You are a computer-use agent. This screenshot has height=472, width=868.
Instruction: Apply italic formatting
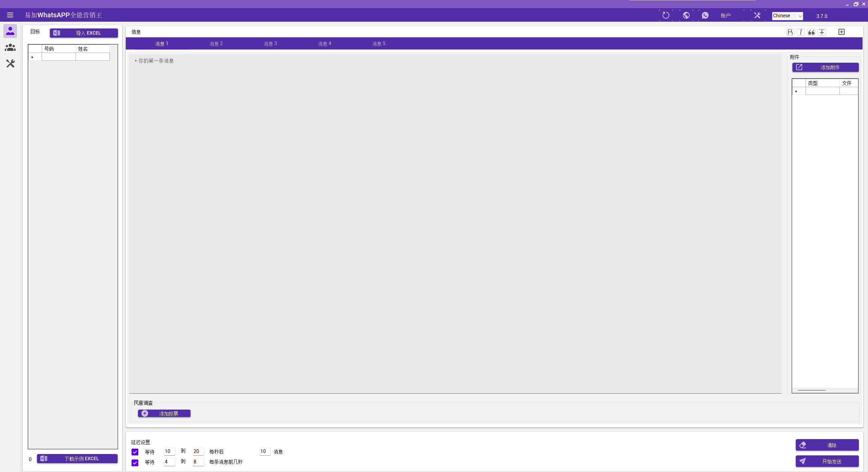(x=801, y=32)
